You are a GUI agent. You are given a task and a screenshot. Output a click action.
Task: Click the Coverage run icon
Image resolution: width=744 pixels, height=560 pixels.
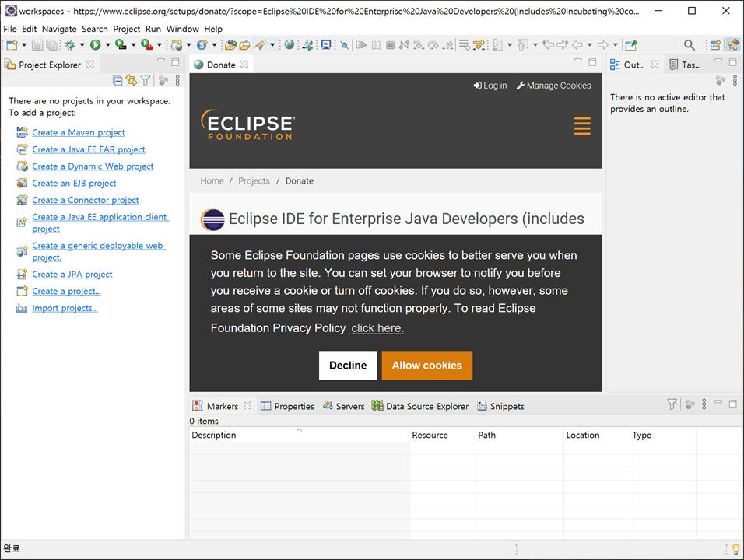coord(121,45)
